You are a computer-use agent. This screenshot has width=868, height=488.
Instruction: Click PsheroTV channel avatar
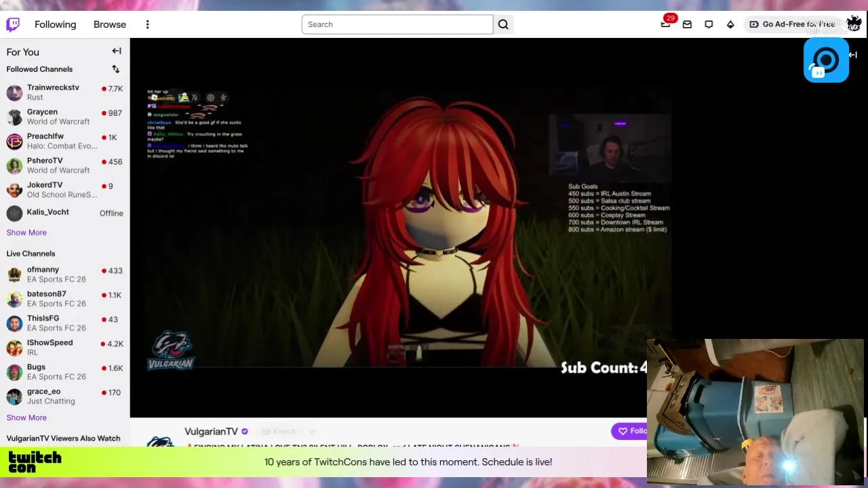point(14,165)
